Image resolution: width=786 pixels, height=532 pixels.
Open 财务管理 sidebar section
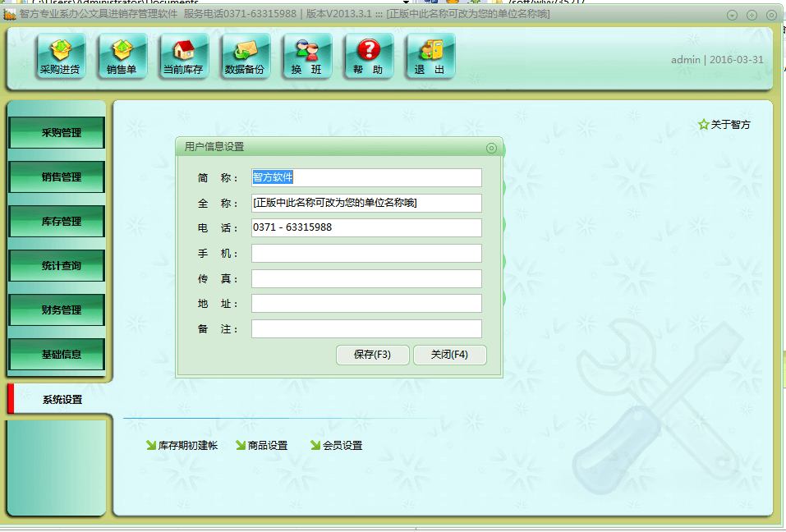[57, 310]
